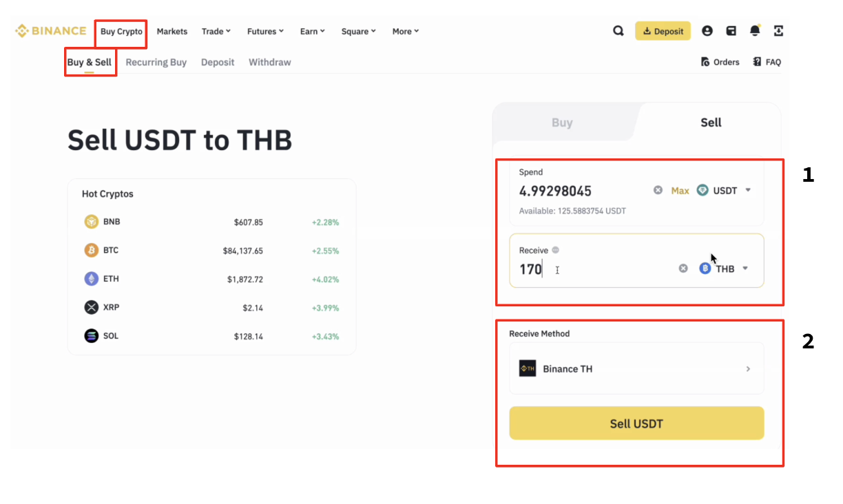Screen dimensions: 843x504
Task: Open the Recurring Buy tab
Action: pyautogui.click(x=156, y=62)
